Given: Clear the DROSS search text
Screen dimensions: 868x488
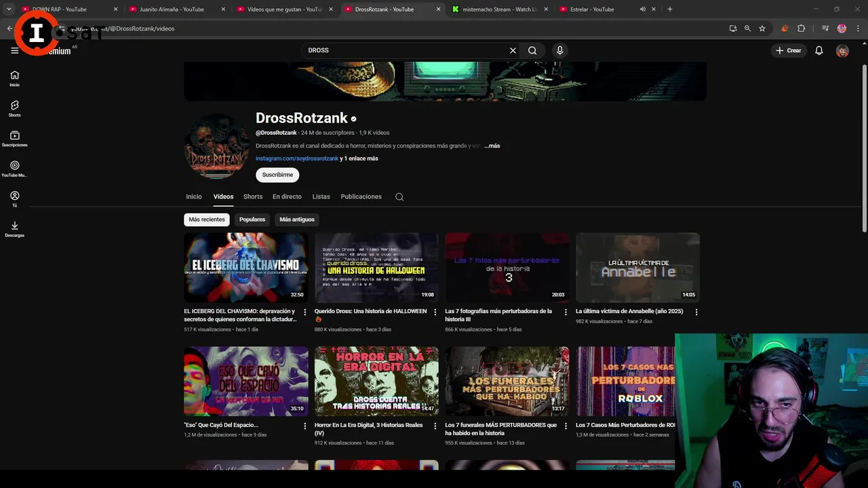Looking at the screenshot, I should click(513, 50).
